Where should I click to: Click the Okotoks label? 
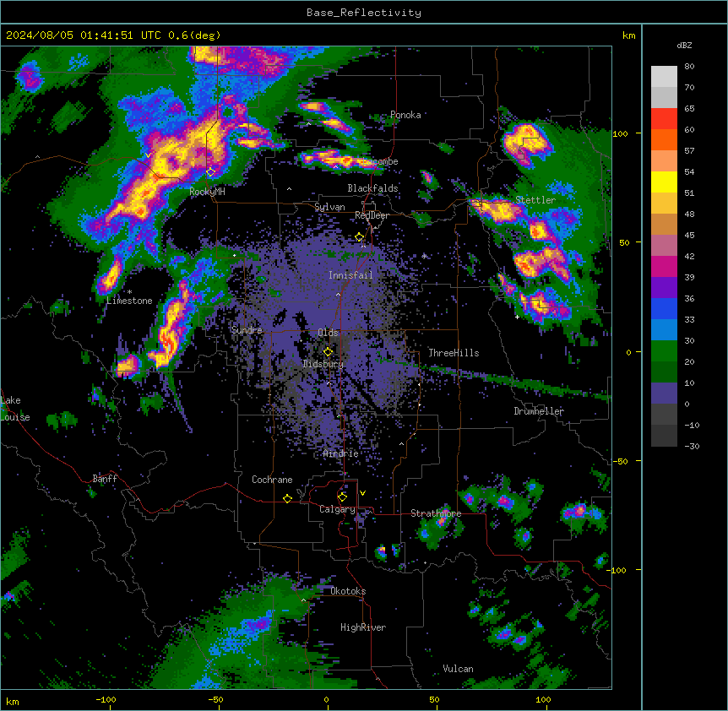tap(348, 591)
